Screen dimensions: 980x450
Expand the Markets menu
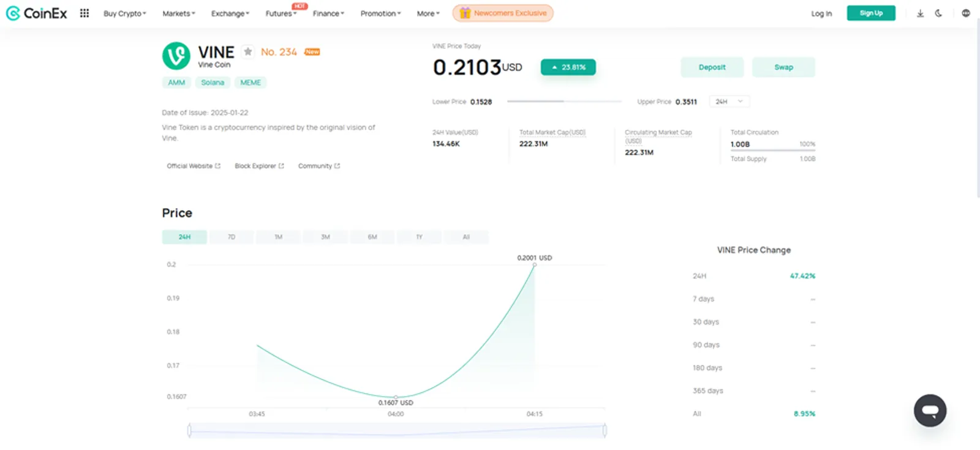point(179,13)
